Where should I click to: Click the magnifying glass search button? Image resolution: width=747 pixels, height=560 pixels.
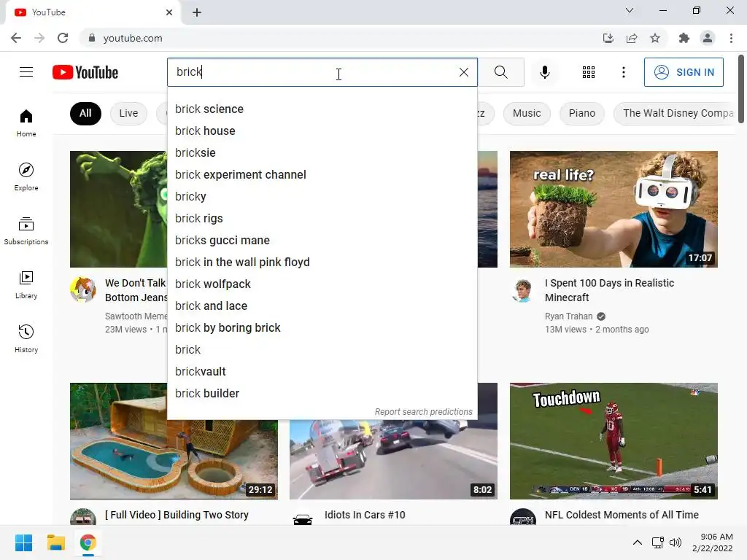500,72
